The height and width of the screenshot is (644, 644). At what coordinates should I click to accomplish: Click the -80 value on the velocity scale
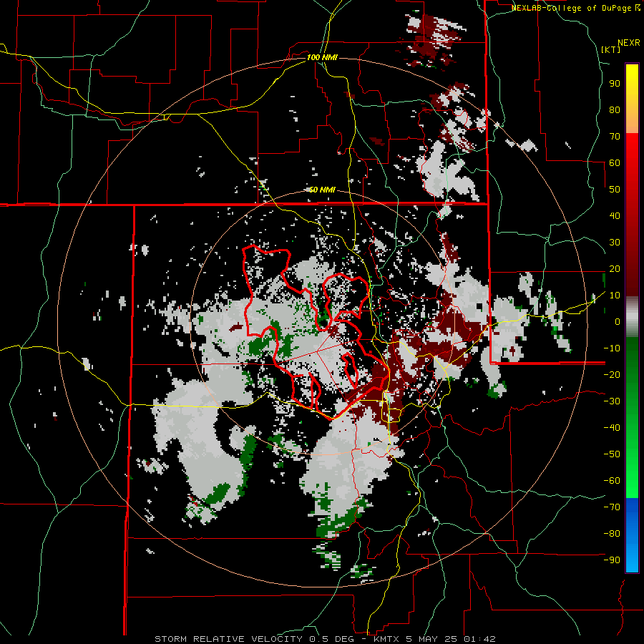(612, 534)
